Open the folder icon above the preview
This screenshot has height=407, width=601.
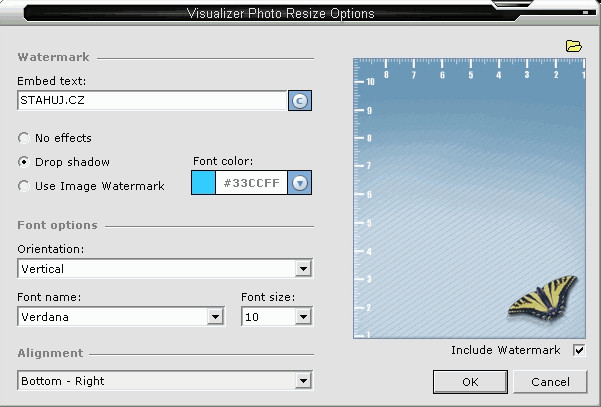(x=573, y=46)
